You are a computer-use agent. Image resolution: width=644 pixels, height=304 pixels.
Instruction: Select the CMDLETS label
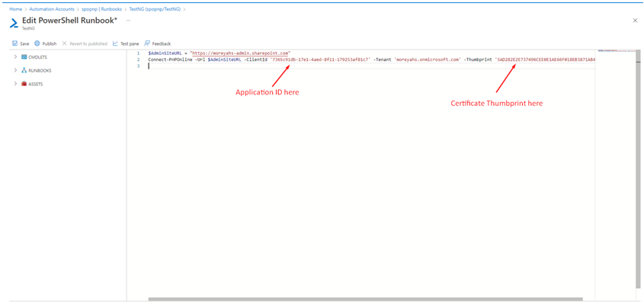38,57
